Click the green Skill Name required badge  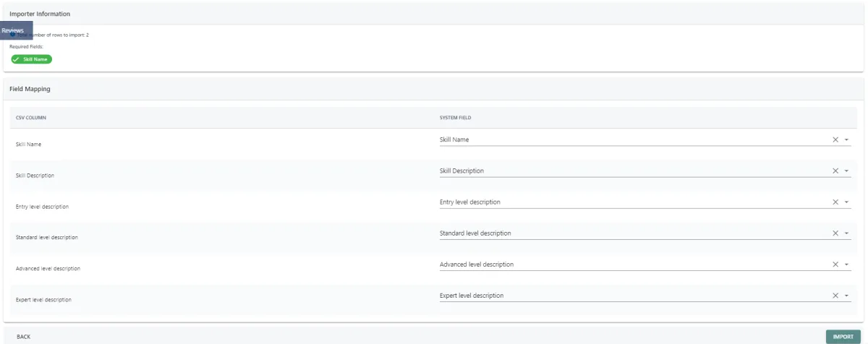pos(32,59)
